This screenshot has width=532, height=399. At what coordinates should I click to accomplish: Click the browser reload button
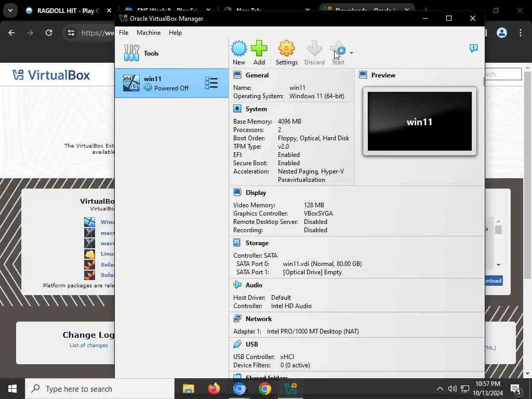tap(49, 33)
